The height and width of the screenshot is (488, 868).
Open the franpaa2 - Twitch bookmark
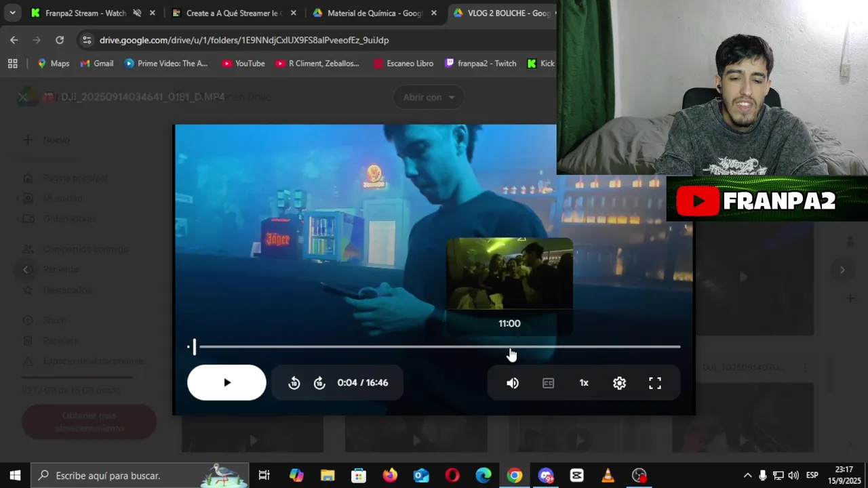[x=480, y=63]
